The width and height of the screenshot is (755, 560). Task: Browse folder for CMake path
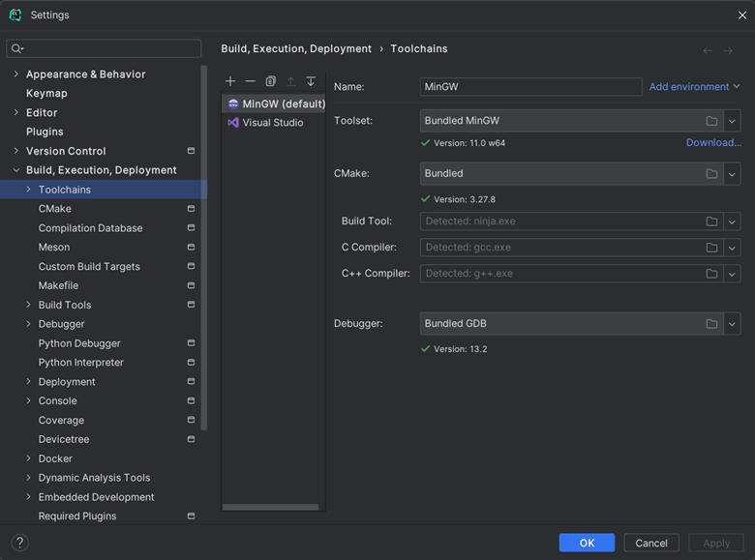[711, 174]
